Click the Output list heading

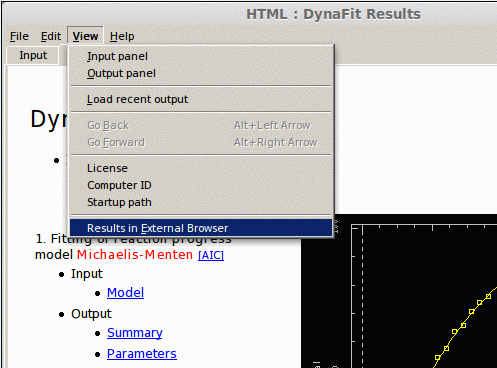pyautogui.click(x=91, y=314)
